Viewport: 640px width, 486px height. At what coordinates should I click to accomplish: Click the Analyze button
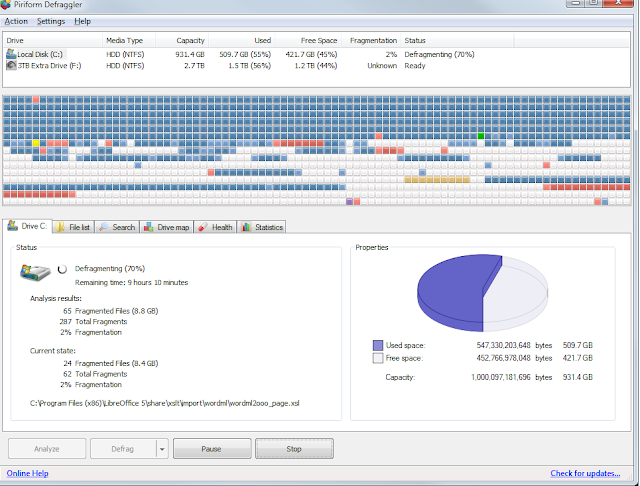tap(47, 449)
